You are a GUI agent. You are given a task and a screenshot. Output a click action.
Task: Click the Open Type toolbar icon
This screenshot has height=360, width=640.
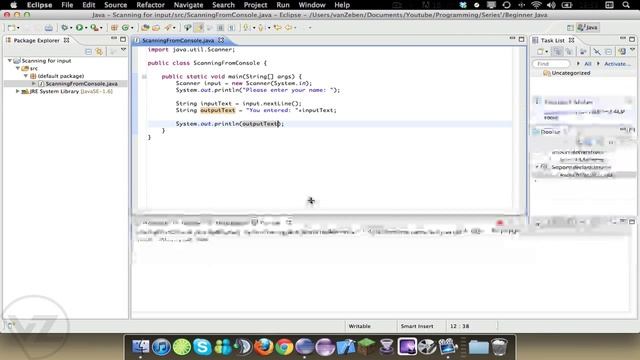point(145,28)
